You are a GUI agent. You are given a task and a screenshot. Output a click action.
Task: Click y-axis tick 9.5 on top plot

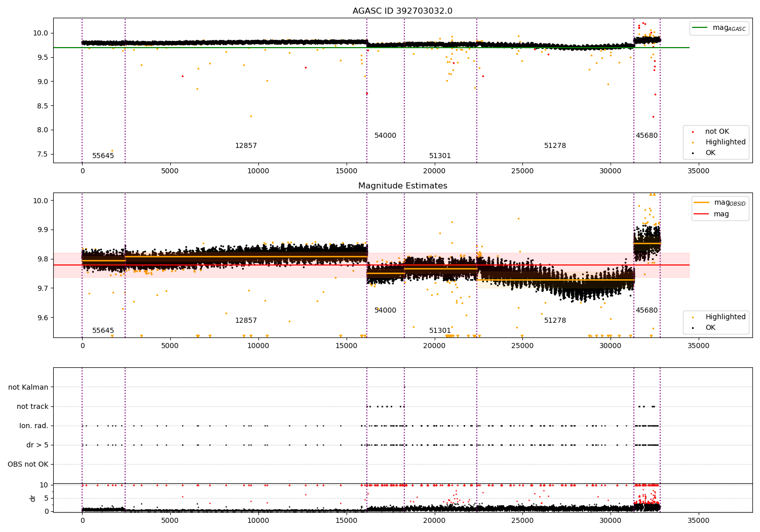pyautogui.click(x=43, y=57)
